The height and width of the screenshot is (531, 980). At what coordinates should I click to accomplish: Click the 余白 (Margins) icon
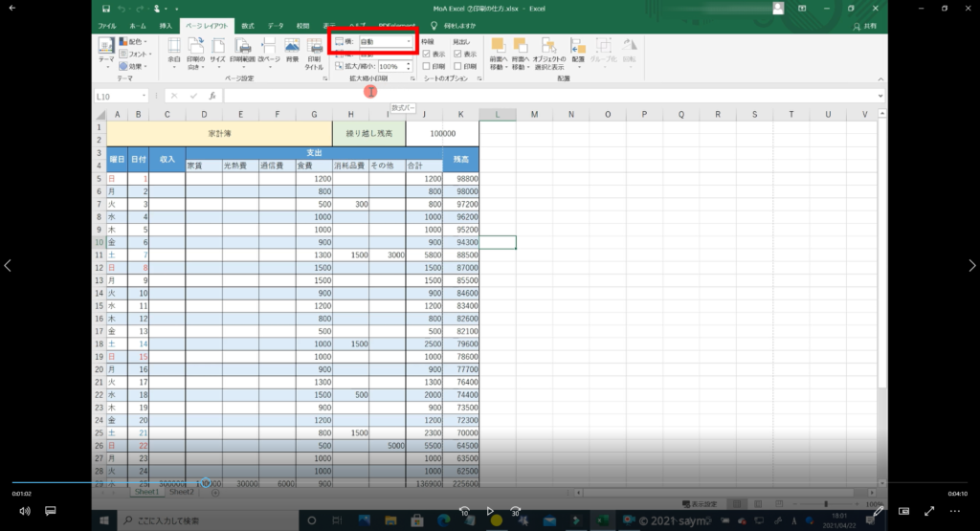coord(173,52)
